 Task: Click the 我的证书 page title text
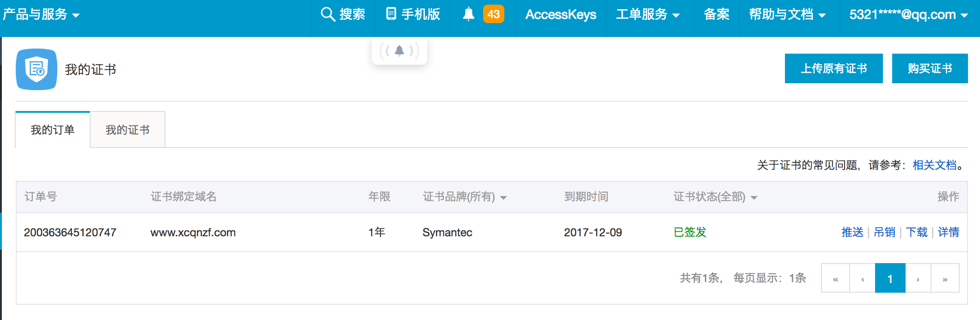pyautogui.click(x=91, y=69)
